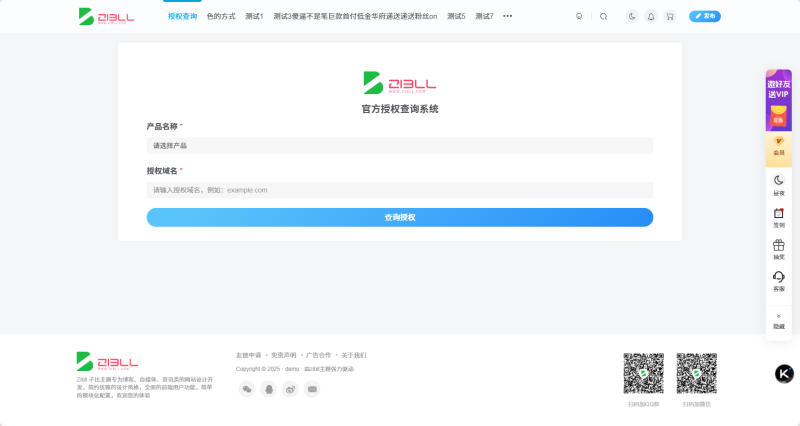Viewport: 800px width, 426px height.
Task: Focus the 授权域名 input field
Action: [399, 190]
